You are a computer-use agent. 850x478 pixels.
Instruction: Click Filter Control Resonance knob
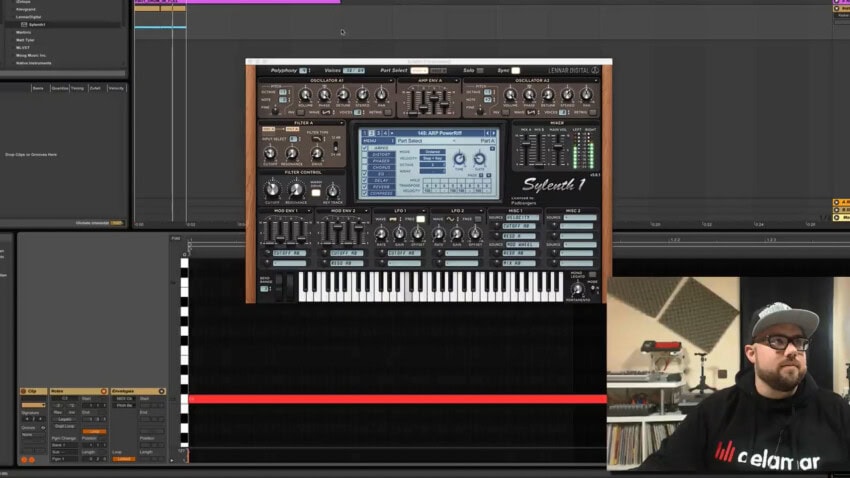click(x=296, y=189)
